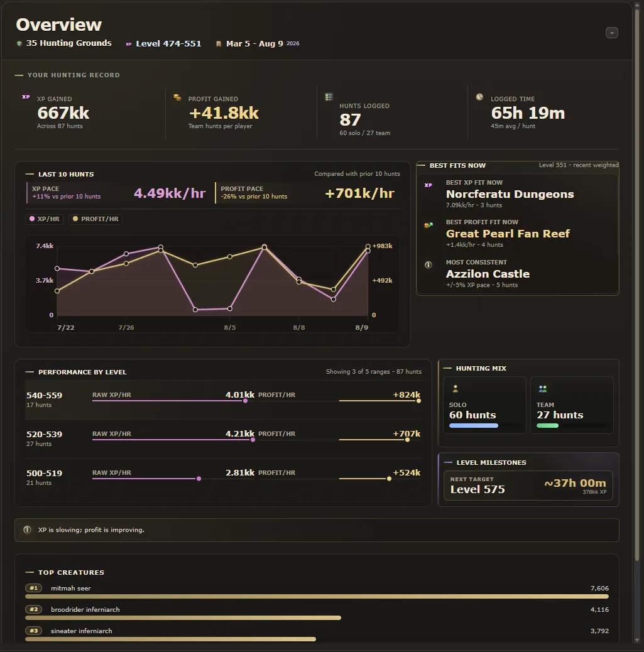The image size is (644, 652).
Task: Click the info icon beside Most Consistent
Action: (428, 265)
